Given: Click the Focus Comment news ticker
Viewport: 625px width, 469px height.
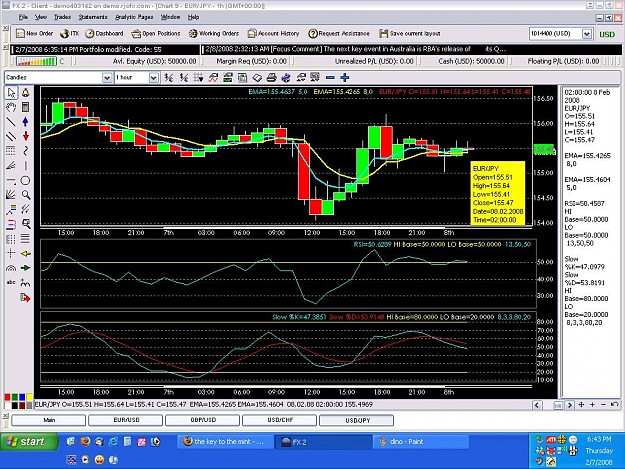Looking at the screenshot, I should click(411, 49).
